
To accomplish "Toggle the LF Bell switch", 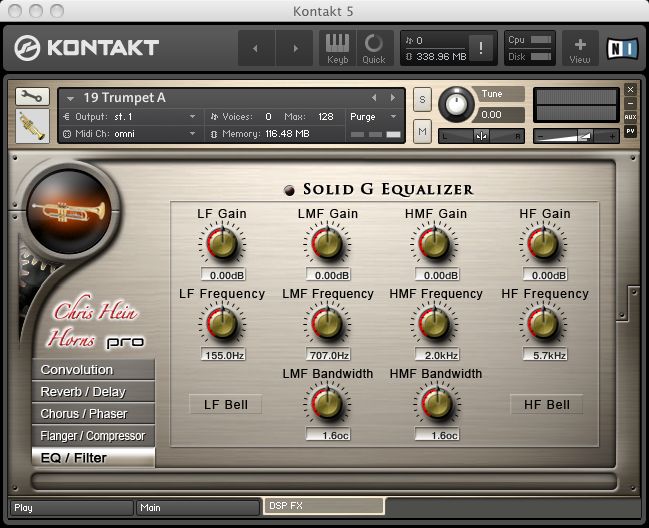I will click(226, 404).
